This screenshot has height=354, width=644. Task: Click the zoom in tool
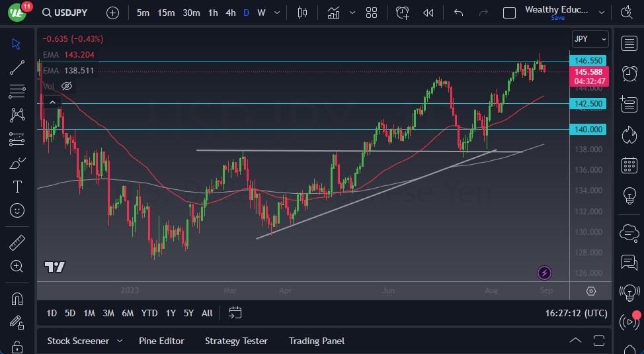(17, 266)
